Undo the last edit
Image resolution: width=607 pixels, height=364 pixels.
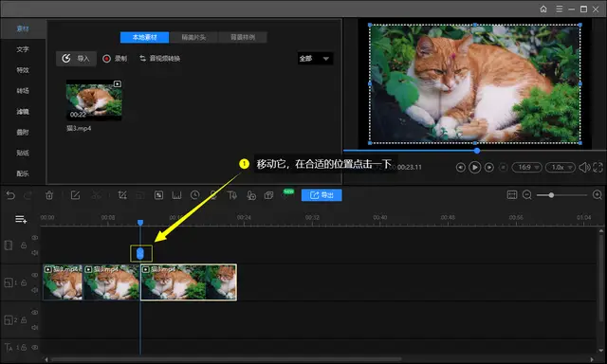[10, 195]
